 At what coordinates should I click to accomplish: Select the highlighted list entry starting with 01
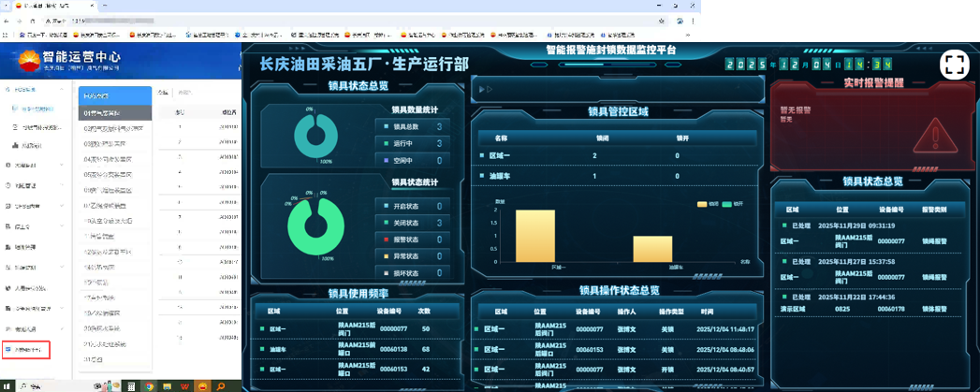click(x=115, y=113)
